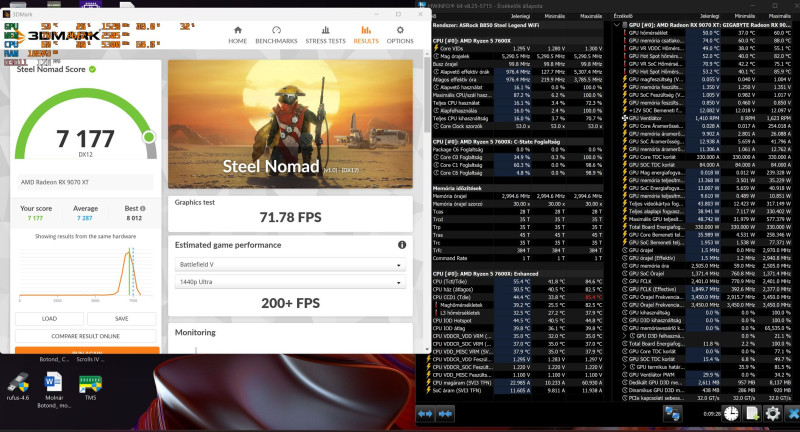The width and height of the screenshot is (800, 432).
Task: Open the 1440p Ultra resolution dropdown
Action: tap(290, 282)
